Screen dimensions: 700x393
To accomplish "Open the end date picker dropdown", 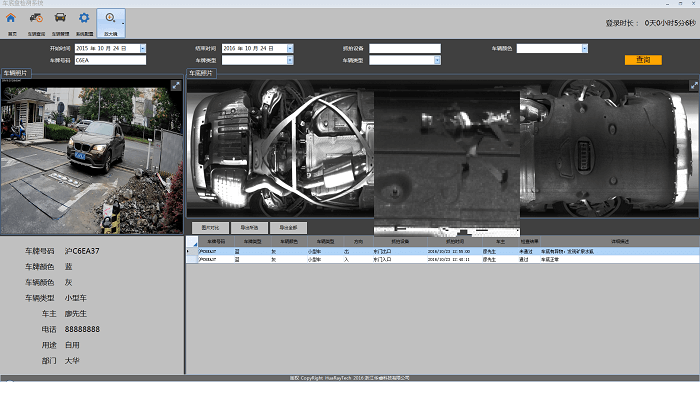I will pos(290,48).
